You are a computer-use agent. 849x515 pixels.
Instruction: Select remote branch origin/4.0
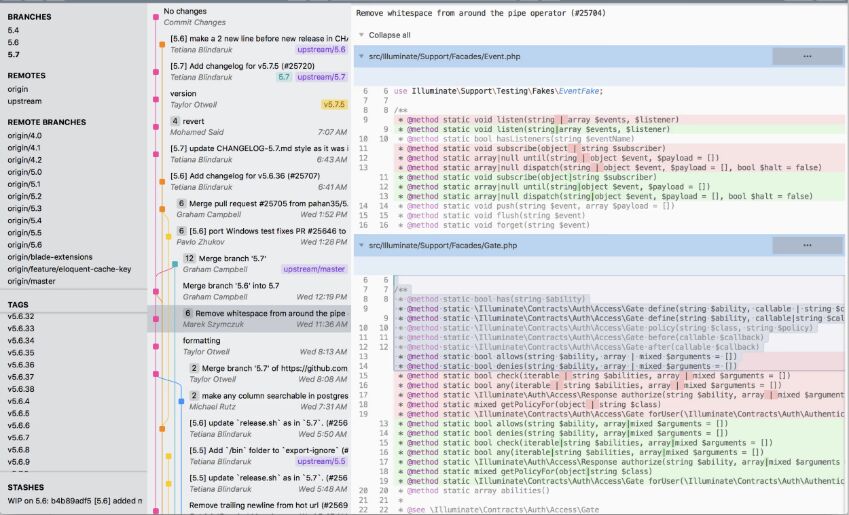(x=24, y=136)
